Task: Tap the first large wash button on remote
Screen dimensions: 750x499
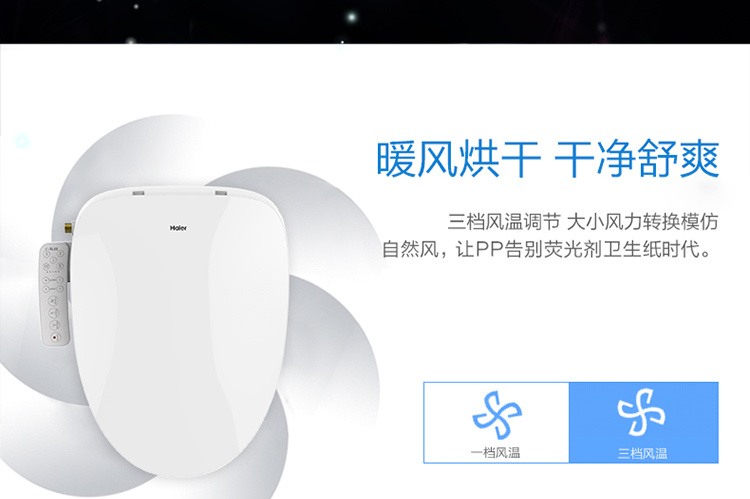Action: point(53,301)
